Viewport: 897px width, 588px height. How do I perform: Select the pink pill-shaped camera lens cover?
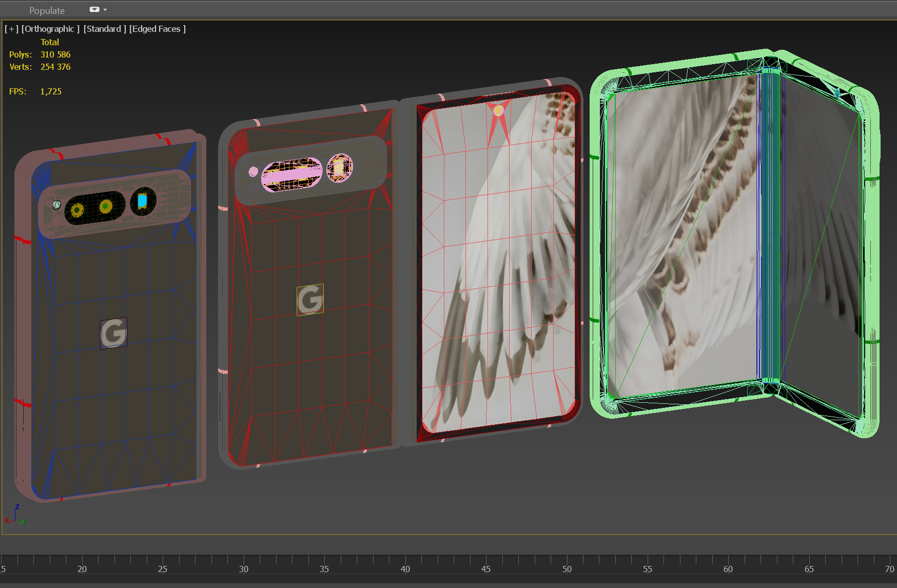291,174
